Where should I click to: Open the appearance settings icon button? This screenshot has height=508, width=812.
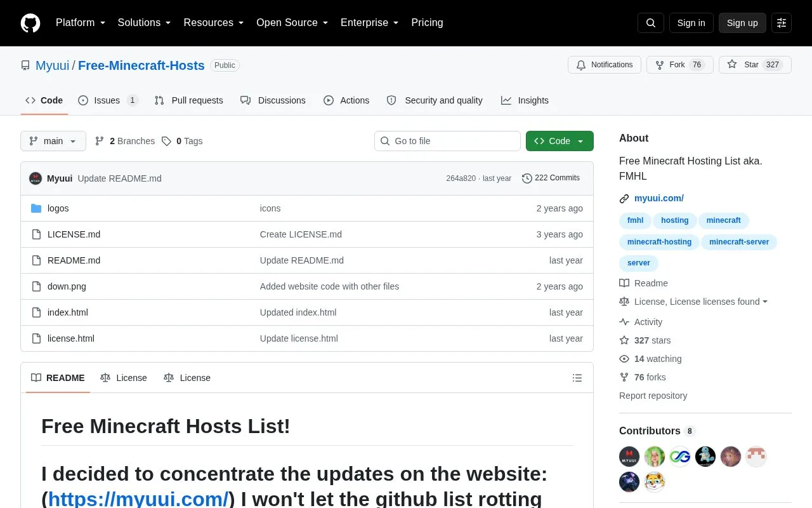pos(782,23)
